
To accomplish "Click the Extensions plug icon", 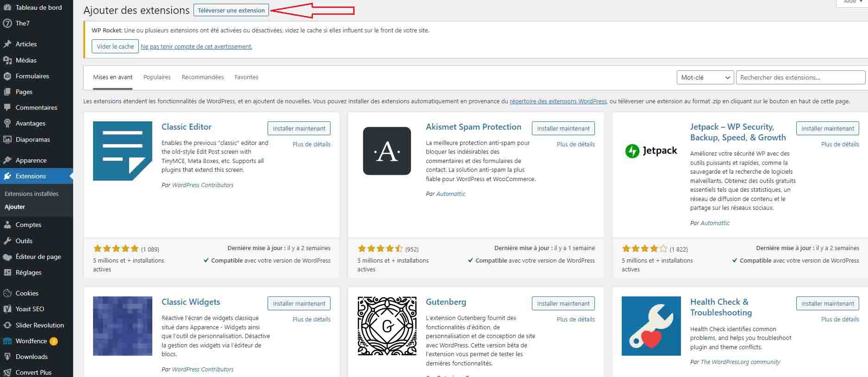I will tap(7, 176).
